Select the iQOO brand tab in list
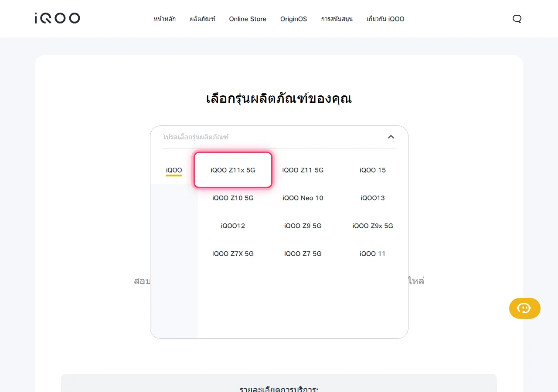The height and width of the screenshot is (392, 558). tap(174, 170)
